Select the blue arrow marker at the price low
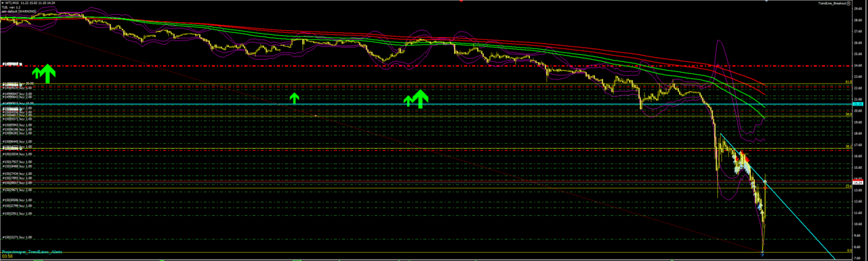The height and width of the screenshot is (261, 868). (x=762, y=254)
